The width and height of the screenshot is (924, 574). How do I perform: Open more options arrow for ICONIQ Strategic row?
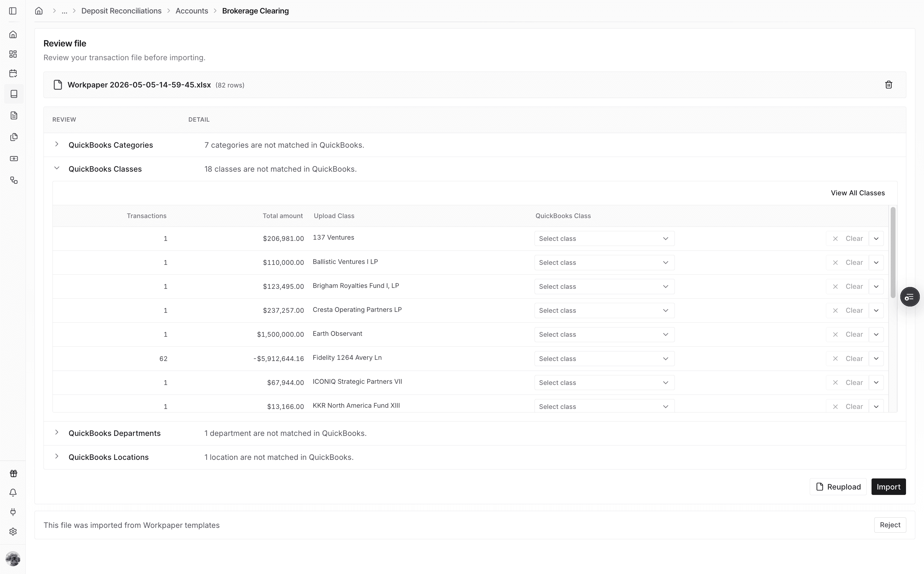(876, 382)
